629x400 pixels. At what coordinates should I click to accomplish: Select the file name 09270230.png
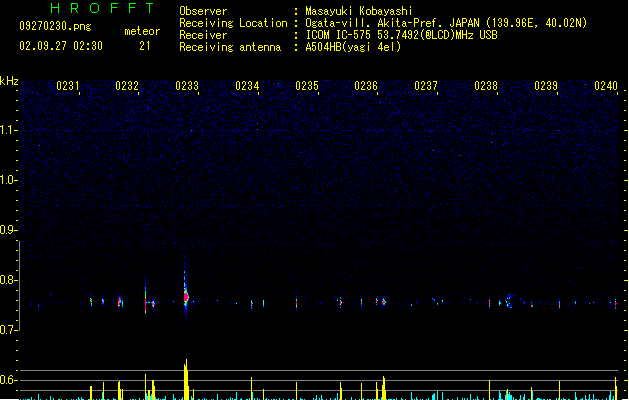55,26
